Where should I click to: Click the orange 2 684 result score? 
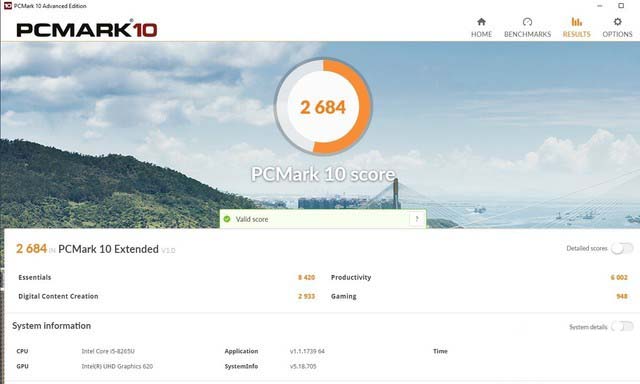(x=31, y=249)
